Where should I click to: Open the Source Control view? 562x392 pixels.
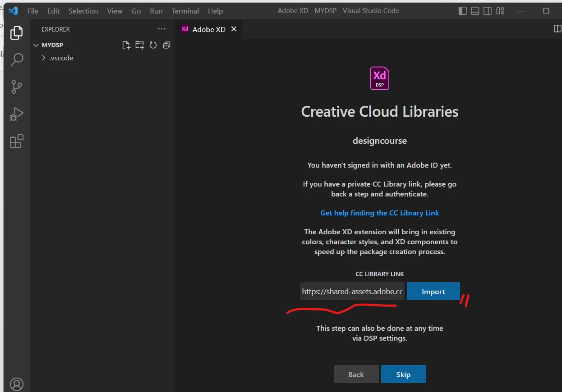click(x=17, y=87)
